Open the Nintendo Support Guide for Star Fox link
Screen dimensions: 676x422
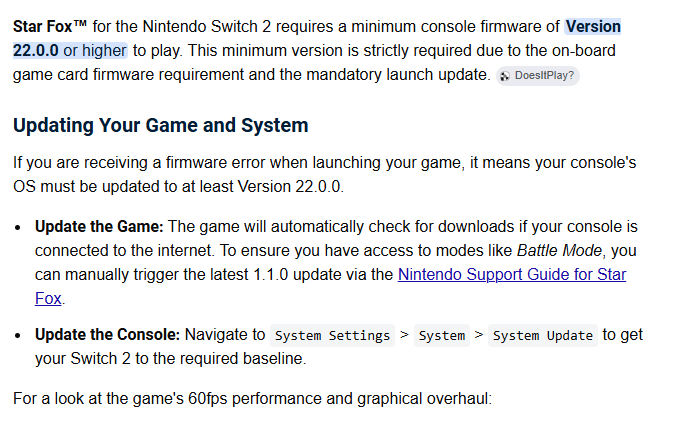(512, 275)
